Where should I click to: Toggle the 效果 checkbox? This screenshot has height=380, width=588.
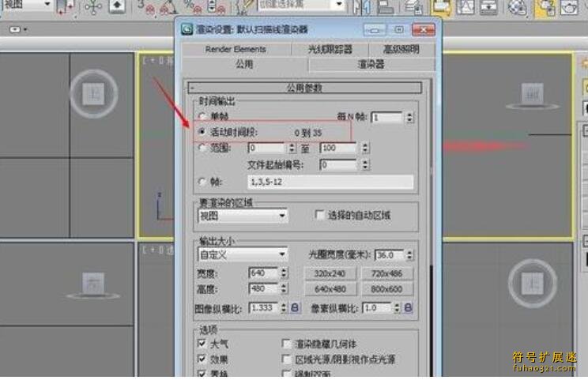pos(202,359)
